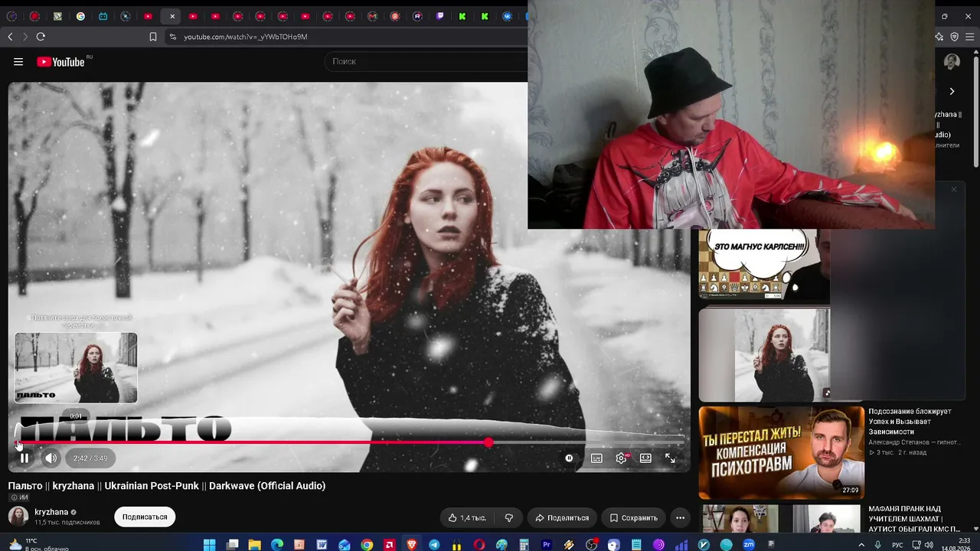Switch to the Yandex tab
This screenshot has height=551, width=980.
[395, 16]
